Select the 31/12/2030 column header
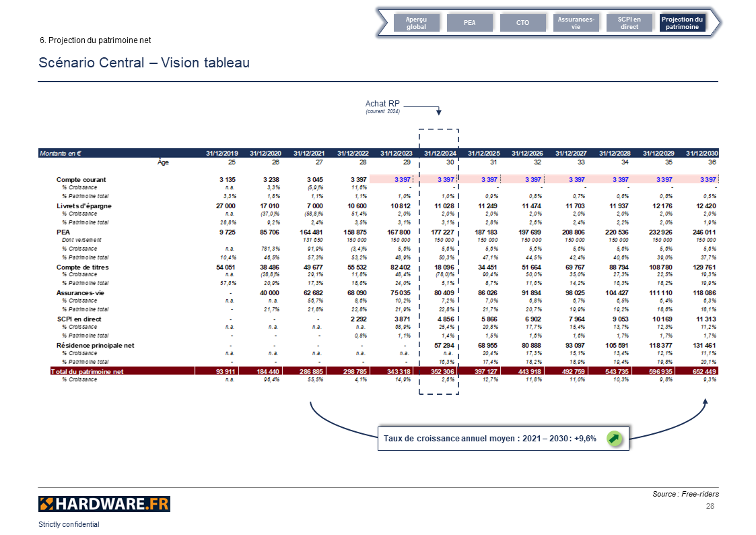Image resolution: width=756 pixels, height=535 pixels. pyautogui.click(x=702, y=154)
